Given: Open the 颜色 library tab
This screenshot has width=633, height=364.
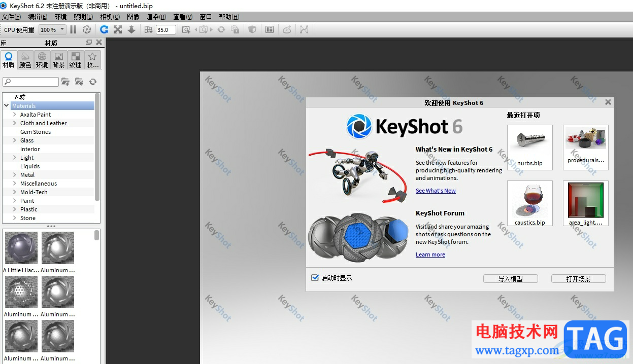Looking at the screenshot, I should [25, 60].
